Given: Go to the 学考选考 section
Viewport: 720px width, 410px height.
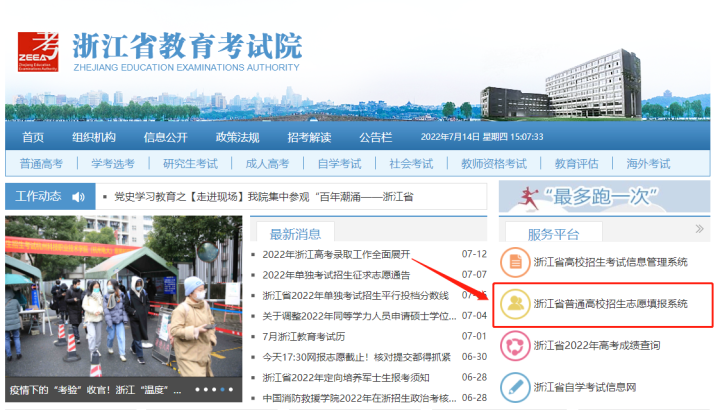Looking at the screenshot, I should click(x=113, y=164).
